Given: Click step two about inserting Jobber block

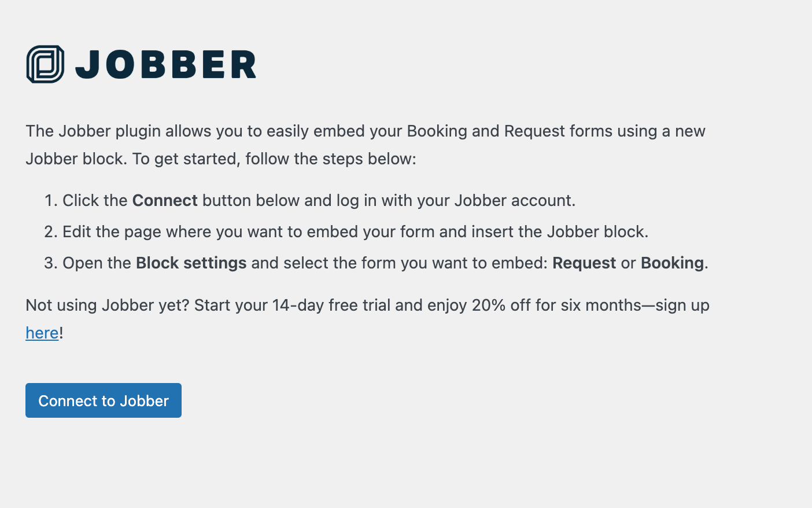Looking at the screenshot, I should coord(355,231).
